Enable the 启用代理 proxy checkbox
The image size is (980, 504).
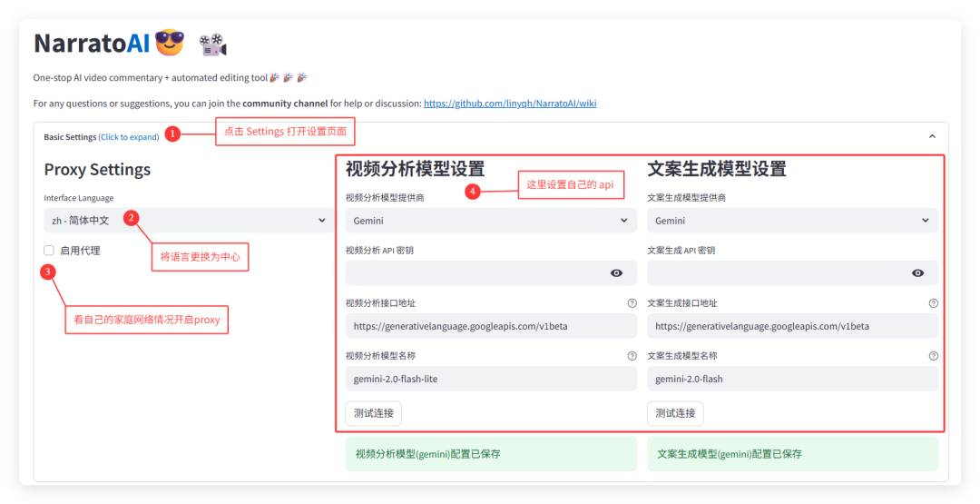coord(50,251)
